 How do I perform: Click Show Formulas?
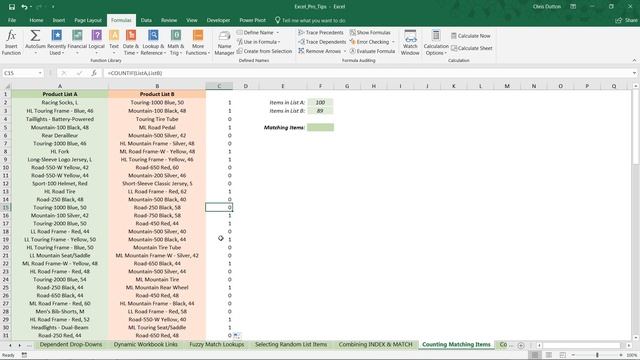(370, 32)
